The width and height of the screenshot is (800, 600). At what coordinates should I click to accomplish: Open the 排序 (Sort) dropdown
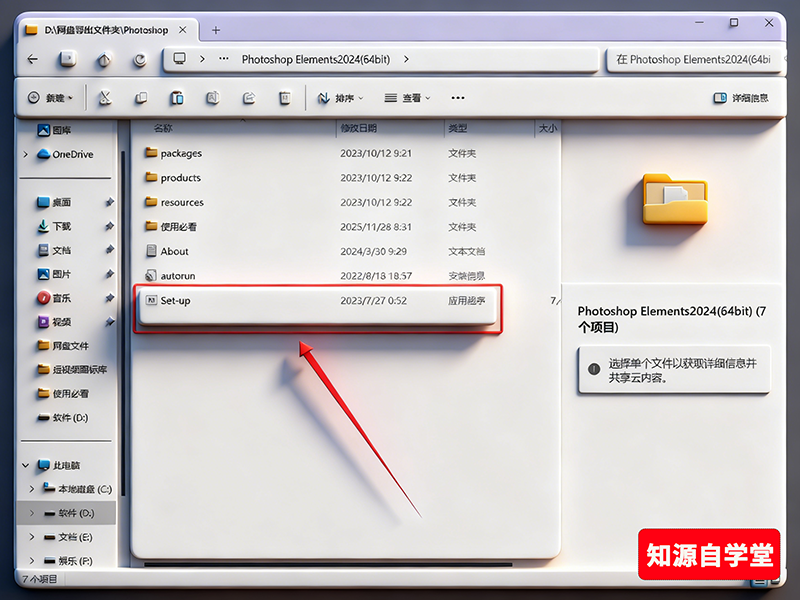(x=340, y=98)
